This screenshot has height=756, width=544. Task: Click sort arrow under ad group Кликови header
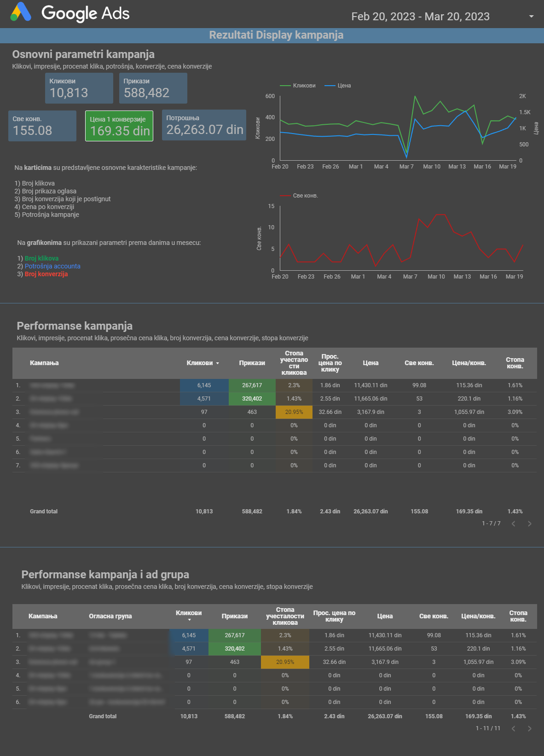(x=189, y=620)
